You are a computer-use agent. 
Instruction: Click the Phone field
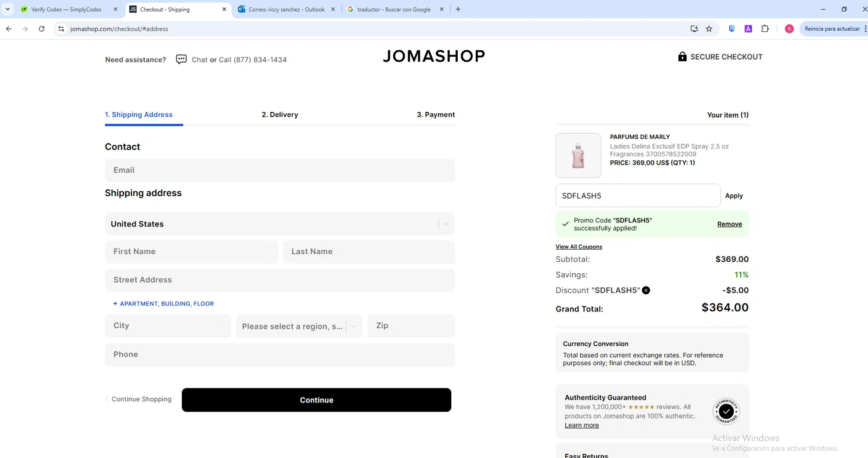(x=279, y=355)
